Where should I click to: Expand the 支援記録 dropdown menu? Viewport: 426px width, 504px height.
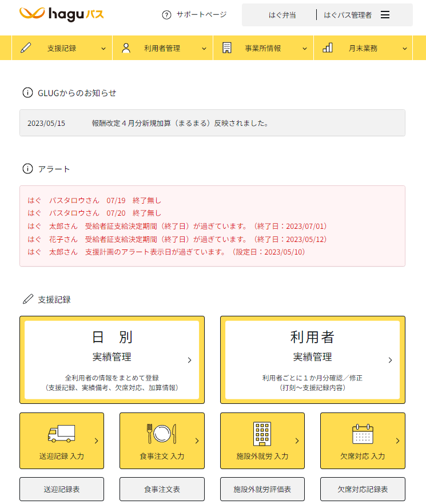[103, 49]
